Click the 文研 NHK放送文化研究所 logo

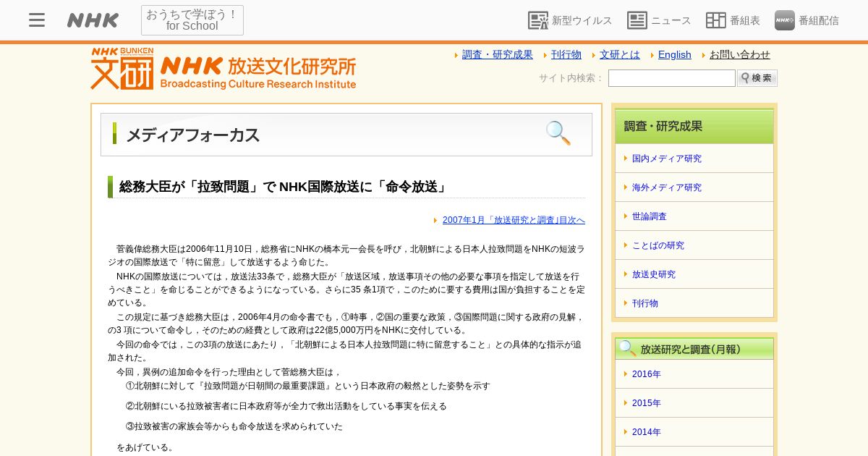[x=224, y=69]
